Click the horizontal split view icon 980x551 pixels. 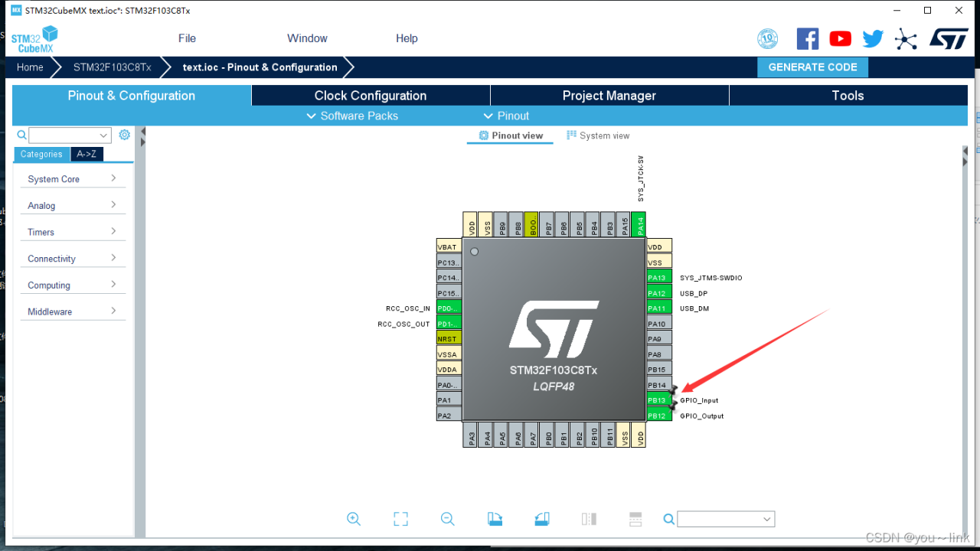(x=635, y=519)
